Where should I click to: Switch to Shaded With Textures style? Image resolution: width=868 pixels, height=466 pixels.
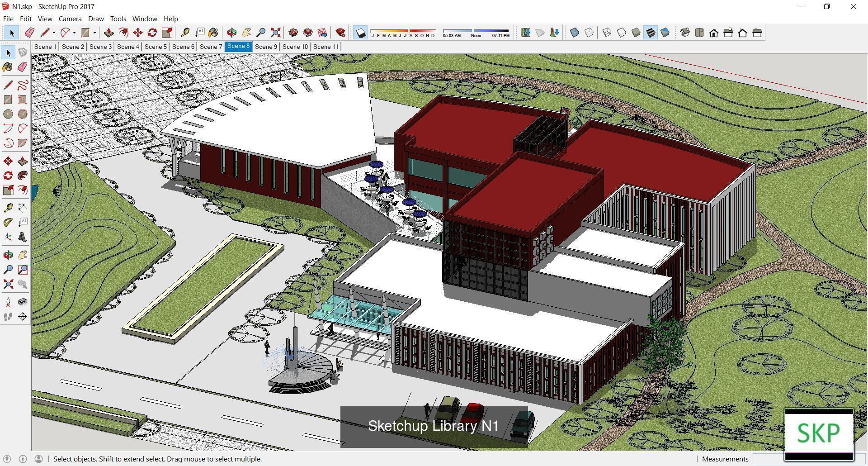[651, 33]
